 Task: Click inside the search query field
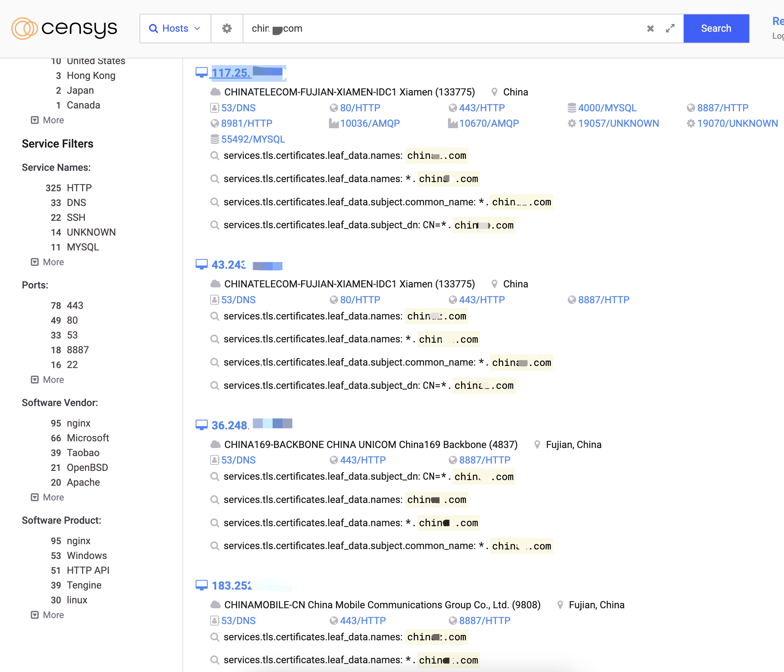[x=454, y=29]
